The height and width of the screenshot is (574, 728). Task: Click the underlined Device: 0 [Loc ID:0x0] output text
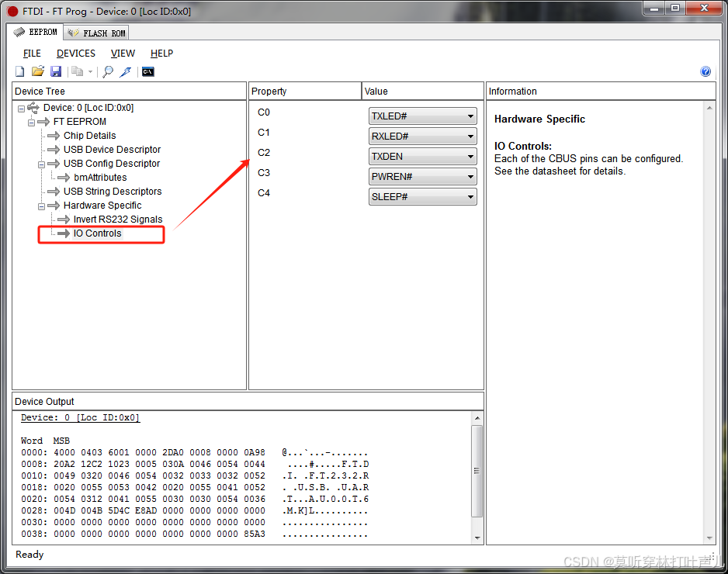80,417
